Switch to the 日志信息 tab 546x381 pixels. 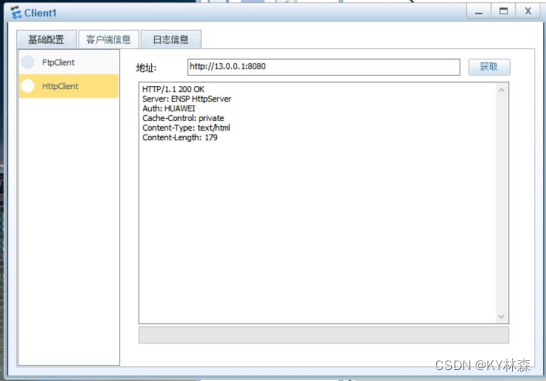[171, 39]
